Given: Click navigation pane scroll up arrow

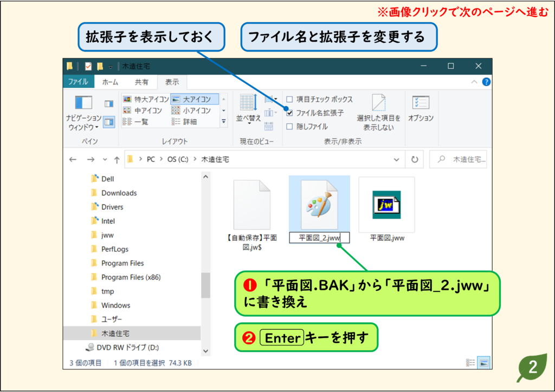Looking at the screenshot, I should 205,177.
